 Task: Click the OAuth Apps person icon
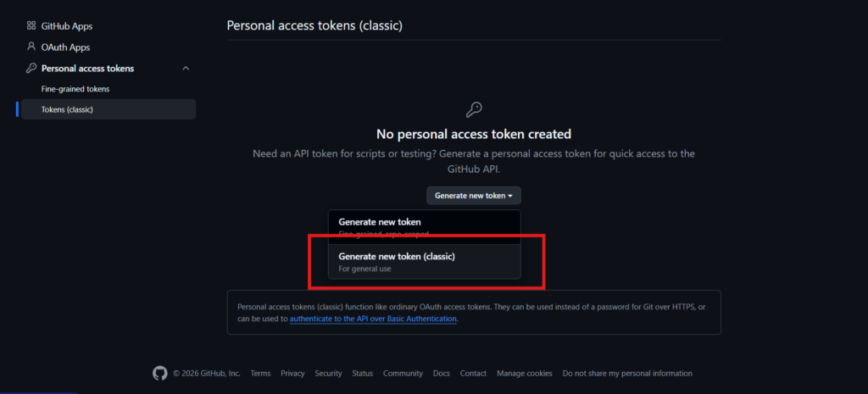point(31,47)
